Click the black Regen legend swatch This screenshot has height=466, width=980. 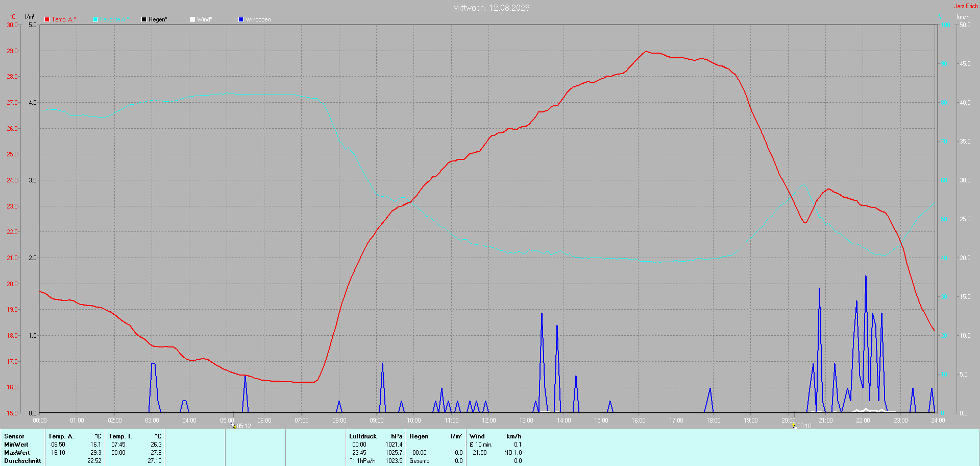144,19
